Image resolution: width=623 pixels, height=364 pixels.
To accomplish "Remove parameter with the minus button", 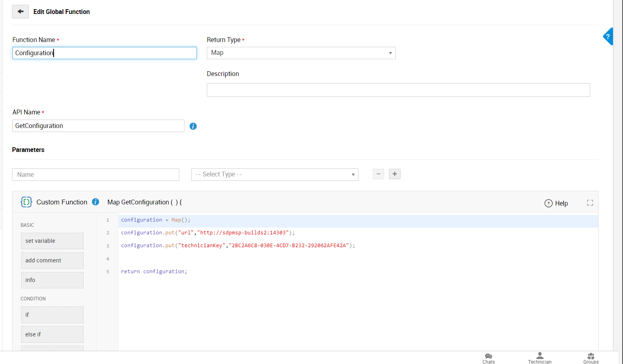I will [x=378, y=174].
